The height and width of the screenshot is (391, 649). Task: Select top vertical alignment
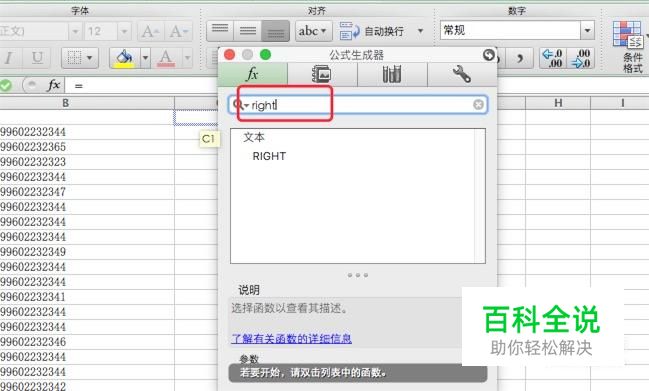[220, 31]
